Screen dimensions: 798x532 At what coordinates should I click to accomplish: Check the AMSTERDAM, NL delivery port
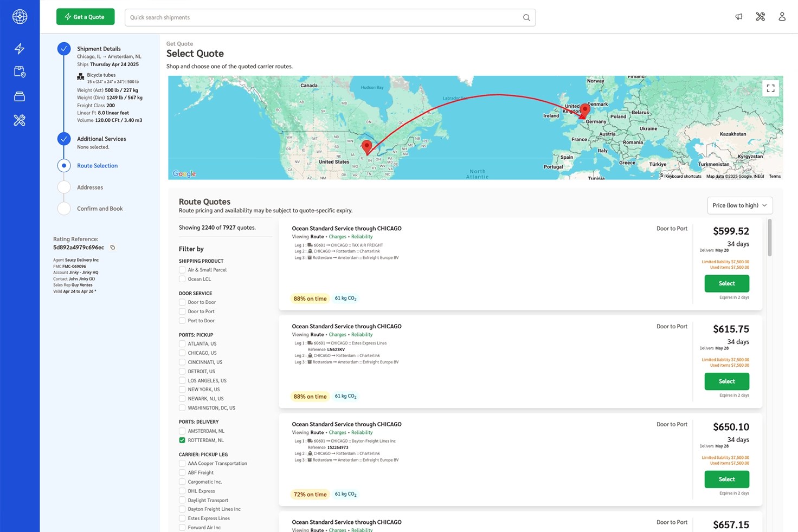[182, 431]
